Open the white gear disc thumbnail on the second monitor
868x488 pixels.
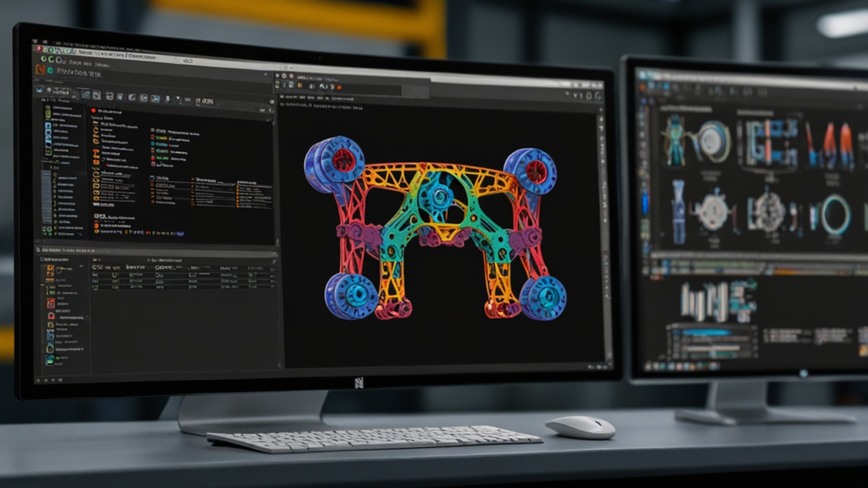coord(713,211)
